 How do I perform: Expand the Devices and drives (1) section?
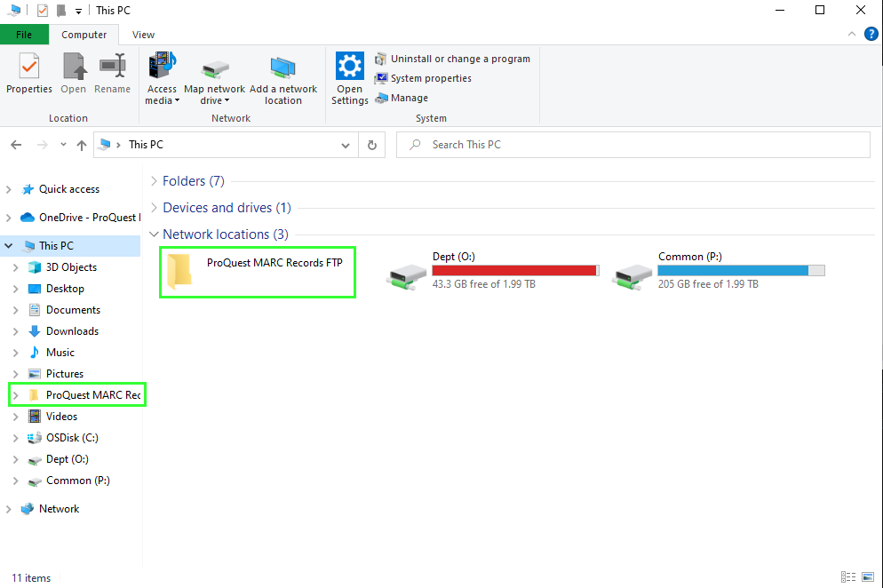(x=154, y=207)
